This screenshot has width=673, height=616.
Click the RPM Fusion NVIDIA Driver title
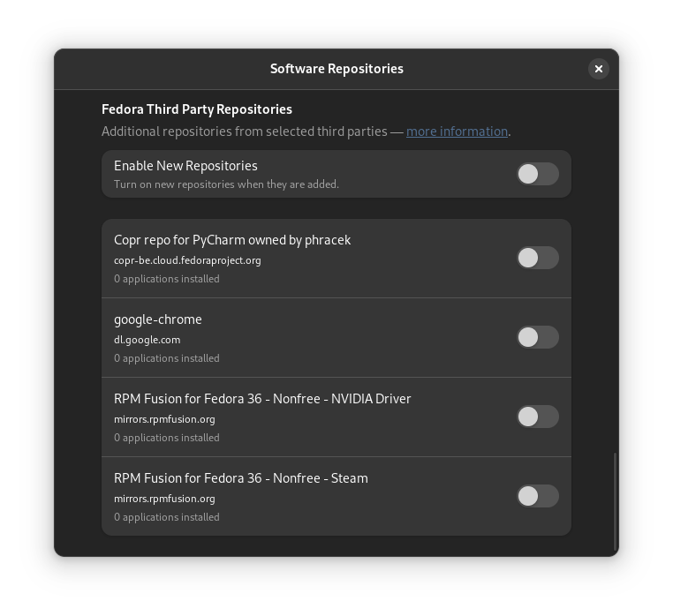point(262,399)
